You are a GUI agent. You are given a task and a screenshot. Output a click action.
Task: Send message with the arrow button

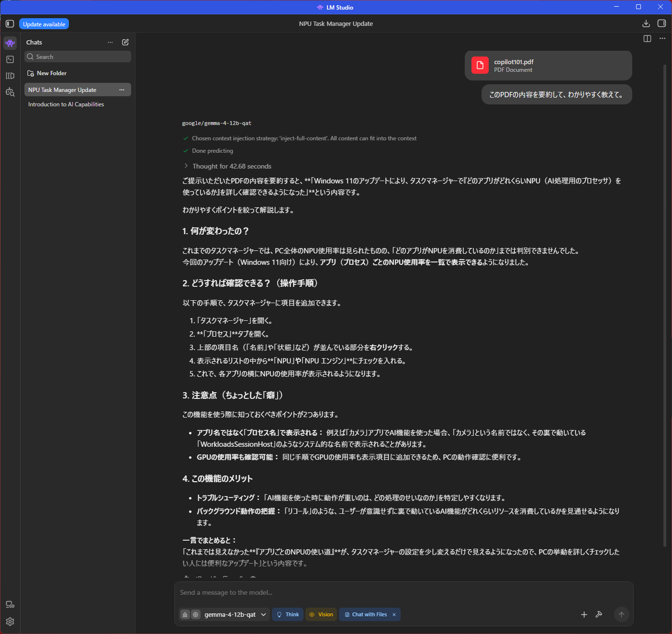[x=621, y=614]
